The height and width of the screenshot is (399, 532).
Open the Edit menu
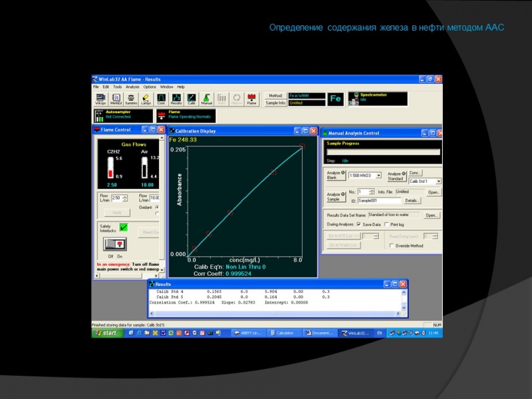pyautogui.click(x=106, y=87)
